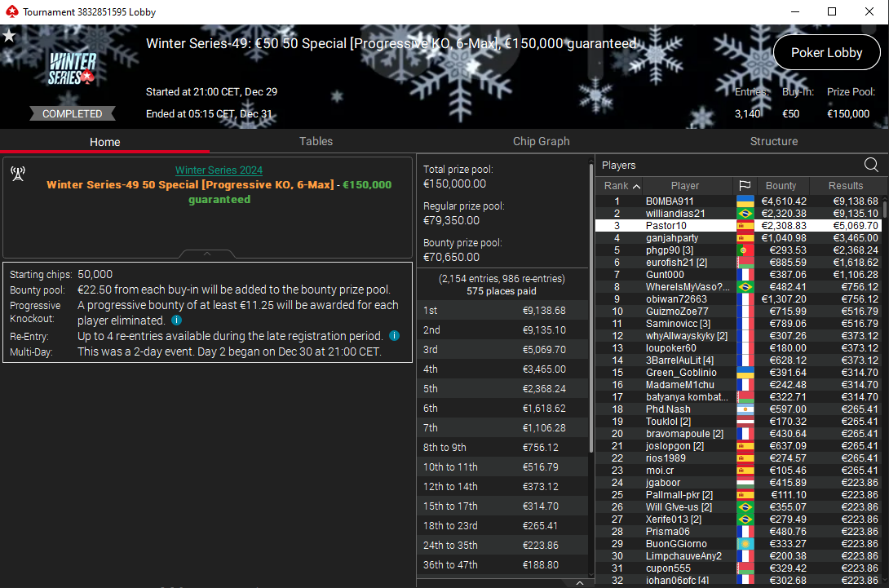This screenshot has width=889, height=588.
Task: Open the Winter Series 2024 link
Action: click(219, 170)
